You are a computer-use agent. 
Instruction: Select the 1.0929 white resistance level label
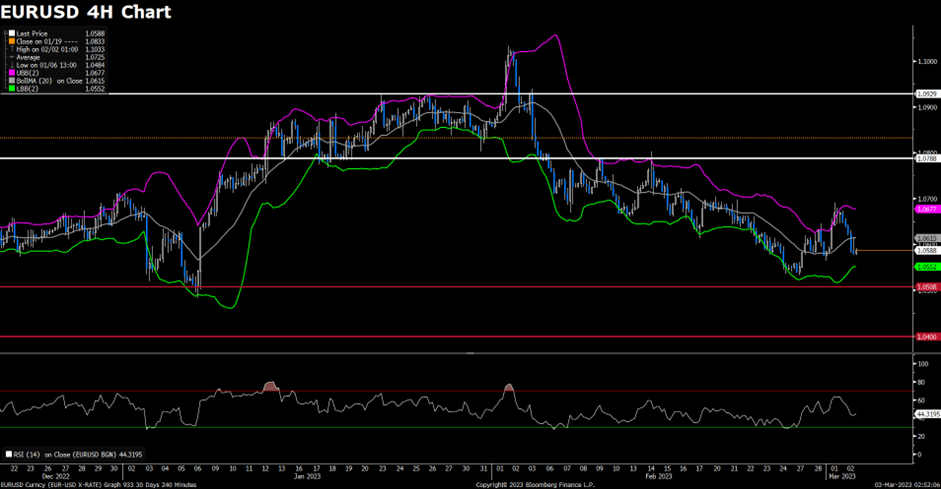point(926,94)
